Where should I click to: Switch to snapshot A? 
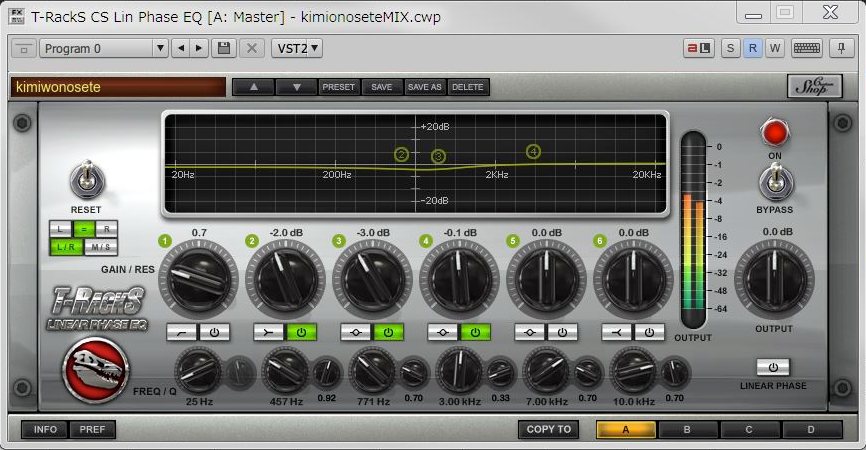click(626, 430)
